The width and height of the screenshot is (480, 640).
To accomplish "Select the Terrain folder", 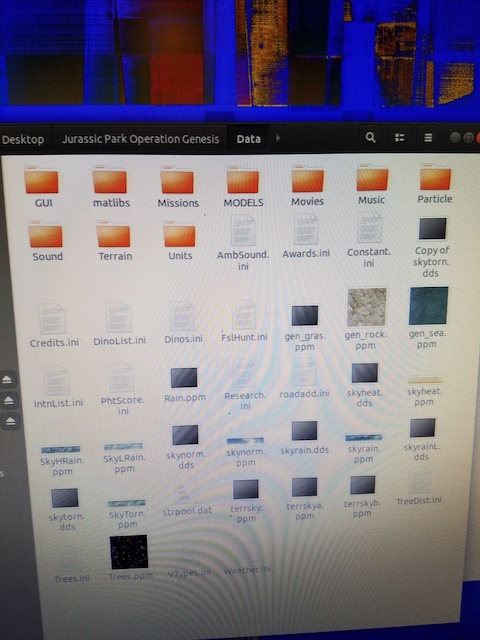I will pos(114,240).
